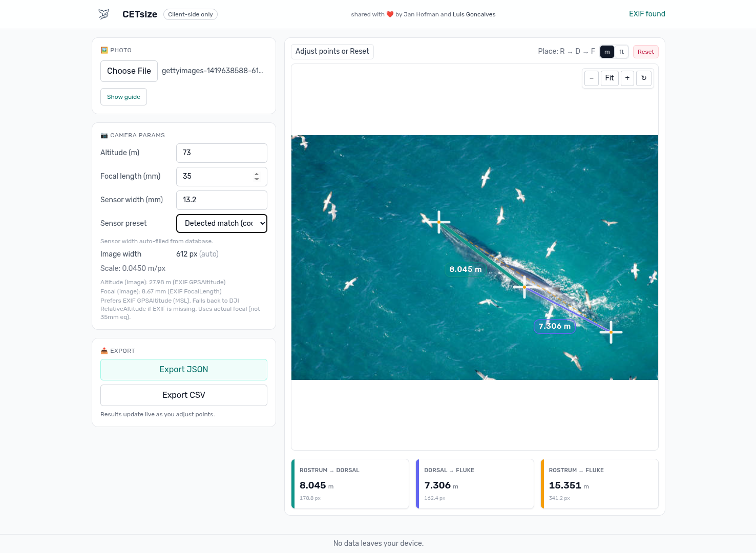The width and height of the screenshot is (756, 553).
Task: Rotate image with the circular arrow button
Action: (644, 78)
